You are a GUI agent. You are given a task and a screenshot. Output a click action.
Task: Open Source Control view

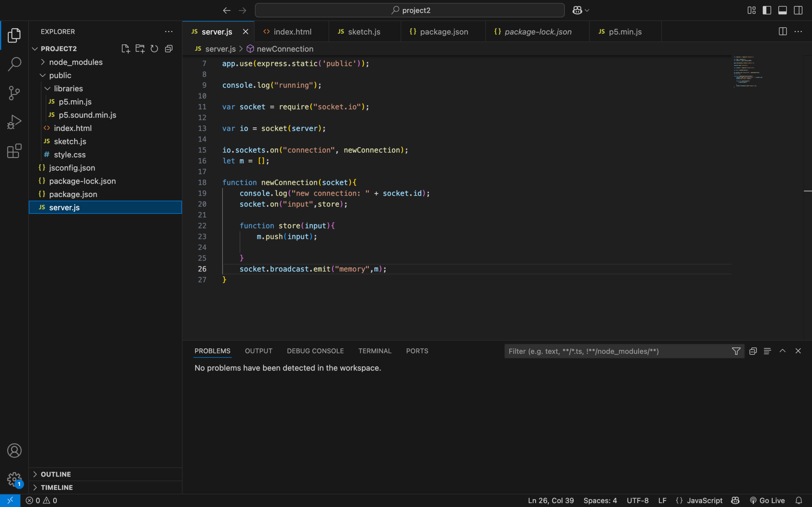tap(14, 93)
